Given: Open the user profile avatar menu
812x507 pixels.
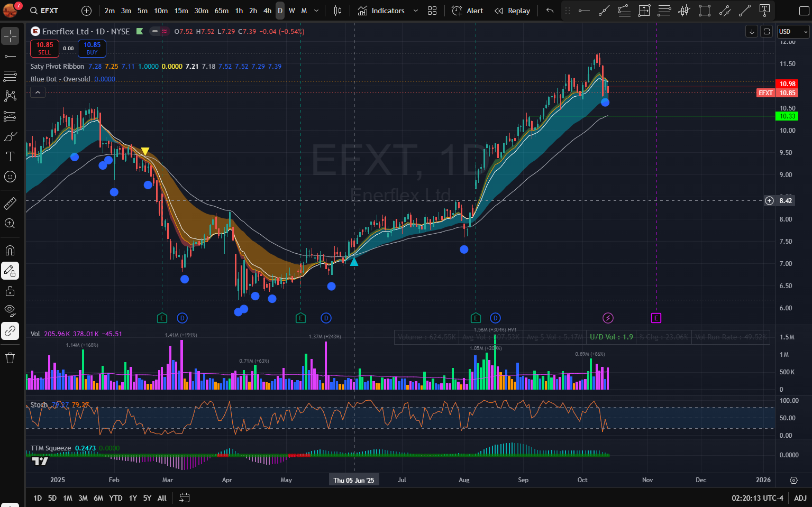Looking at the screenshot, I should tap(11, 10).
